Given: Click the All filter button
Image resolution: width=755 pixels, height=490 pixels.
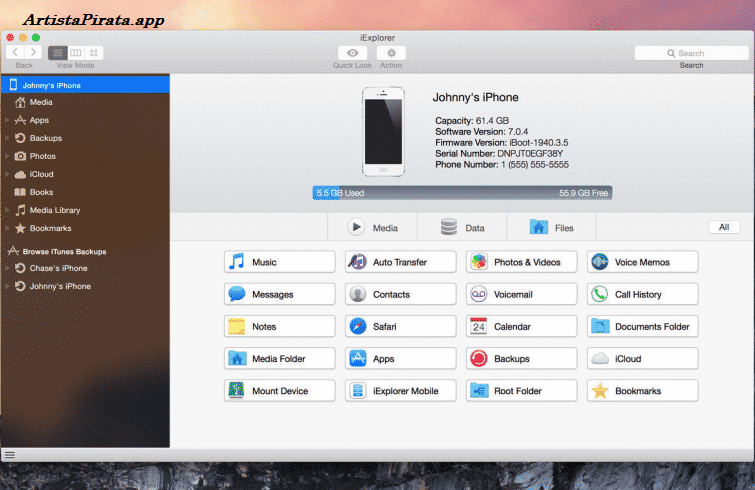Looking at the screenshot, I should 723,227.
